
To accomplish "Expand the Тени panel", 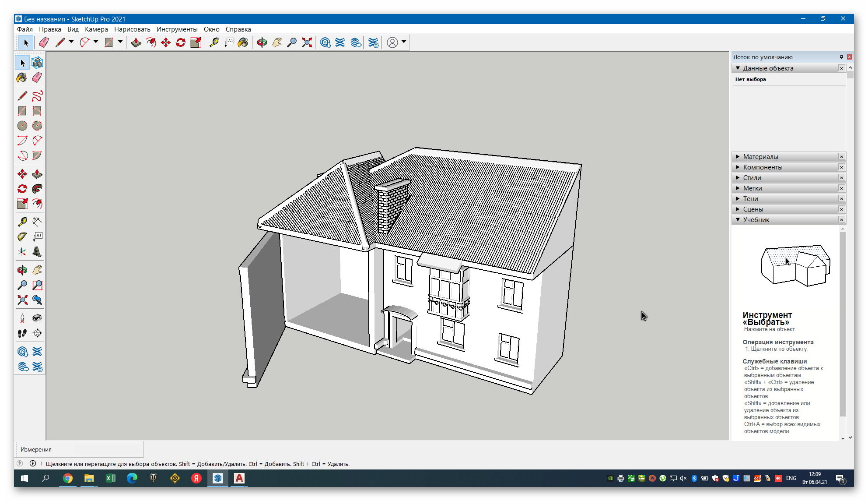I will tap(750, 199).
